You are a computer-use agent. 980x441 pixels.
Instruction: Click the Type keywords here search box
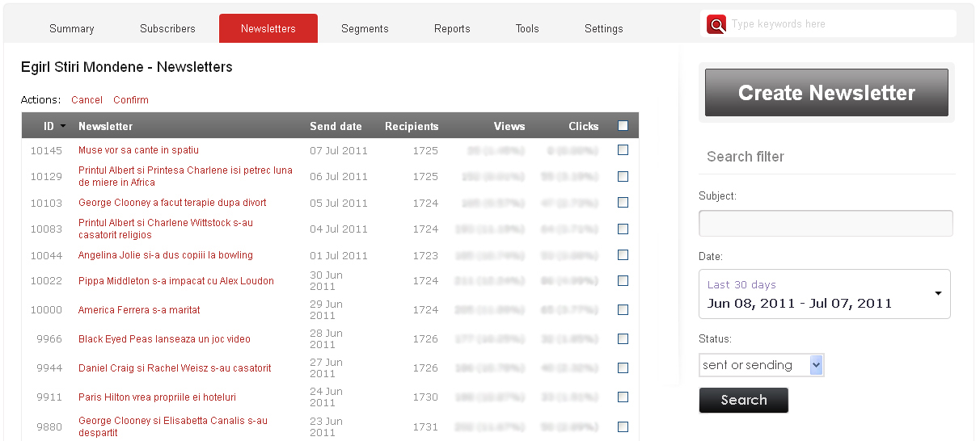(x=841, y=24)
